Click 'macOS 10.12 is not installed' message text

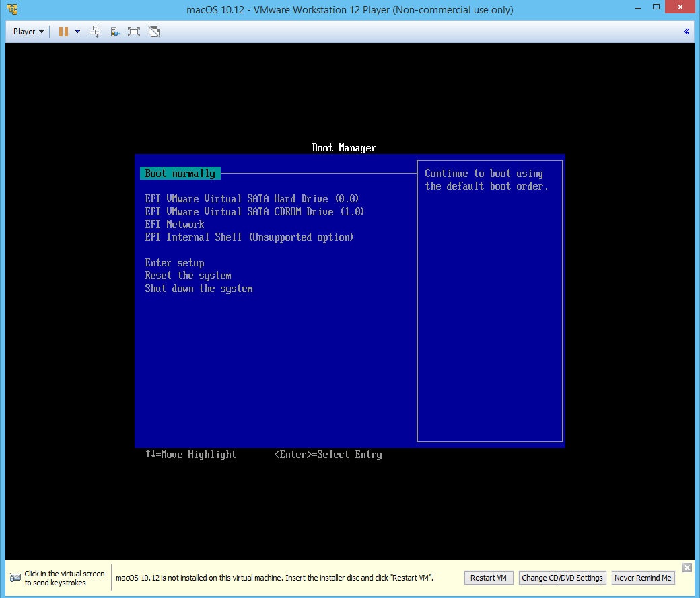[275, 578]
